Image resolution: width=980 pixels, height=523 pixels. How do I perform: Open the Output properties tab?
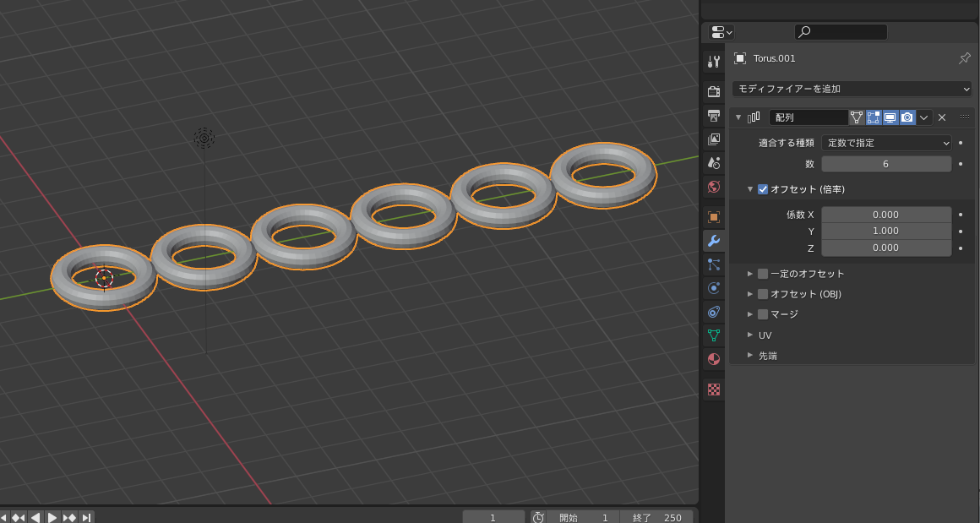[x=713, y=116]
